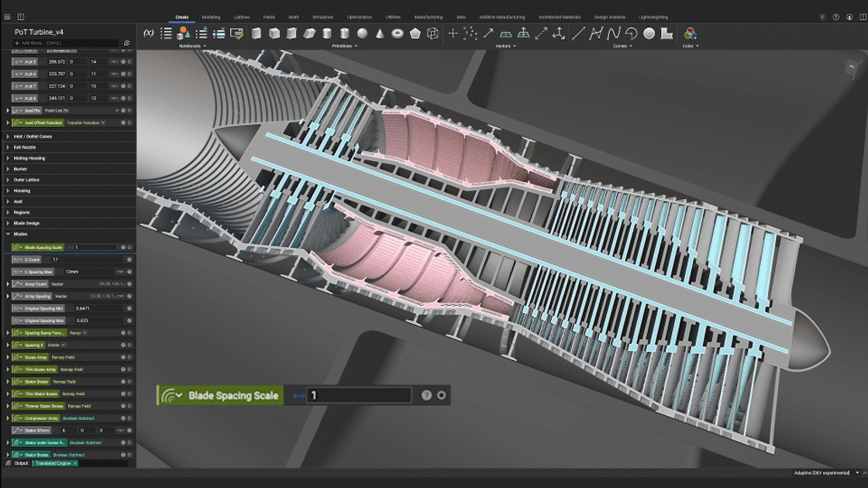The image size is (868, 488).
Task: Open the Vectors group dropdown
Action: coord(505,46)
